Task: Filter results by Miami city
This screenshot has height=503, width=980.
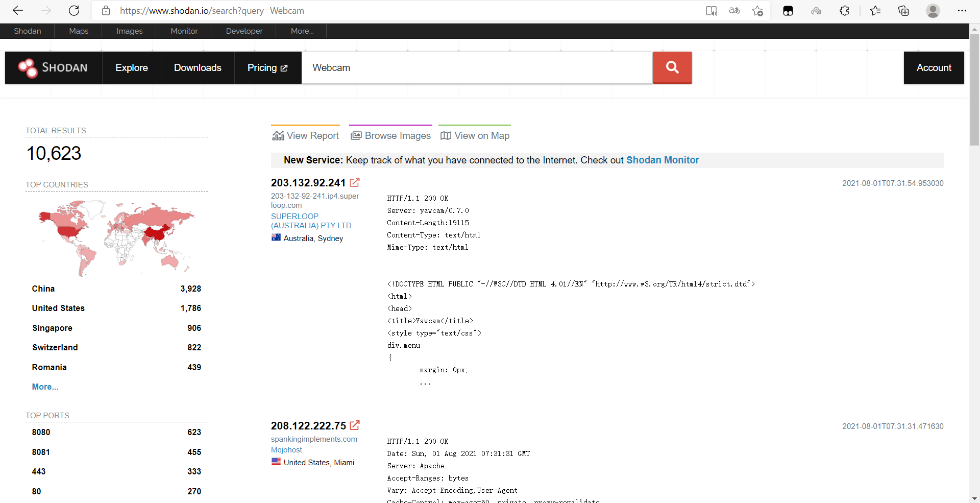Action: (344, 463)
